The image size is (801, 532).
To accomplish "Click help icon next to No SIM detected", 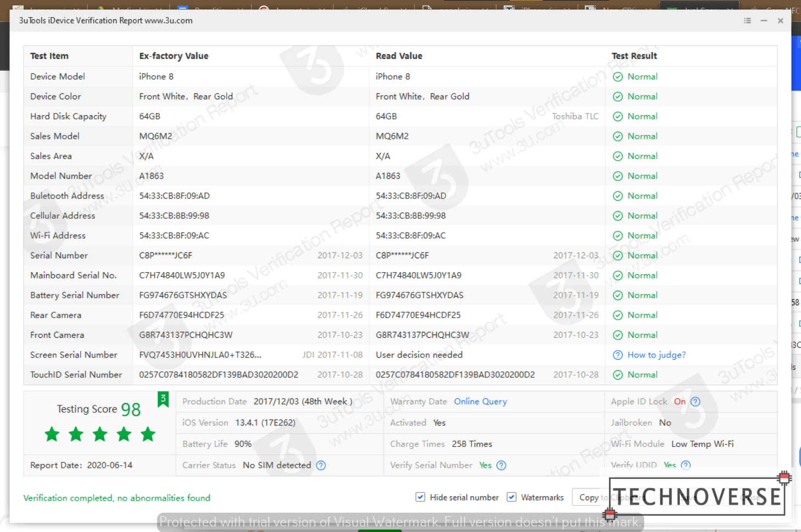I will coord(321,465).
